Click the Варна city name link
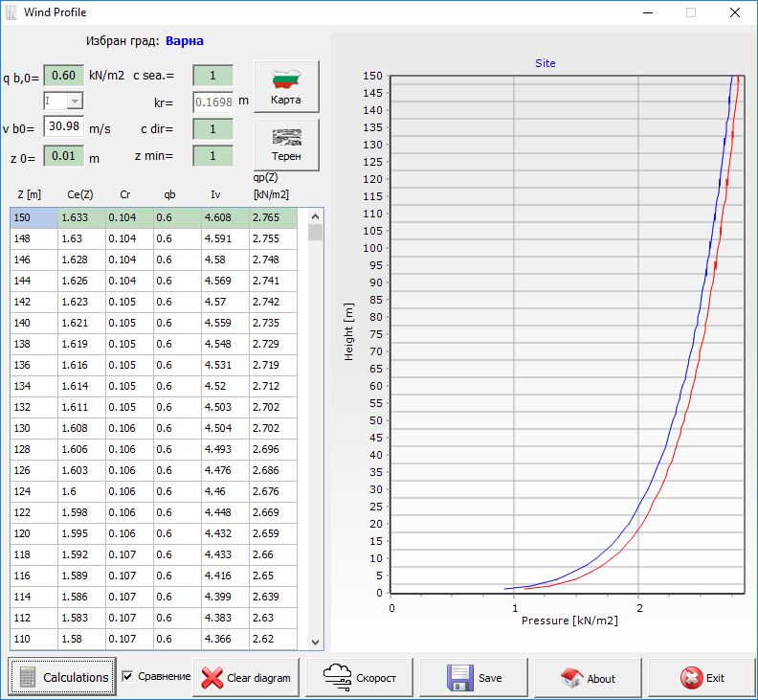Screen dimensions: 758x700 (x=185, y=41)
